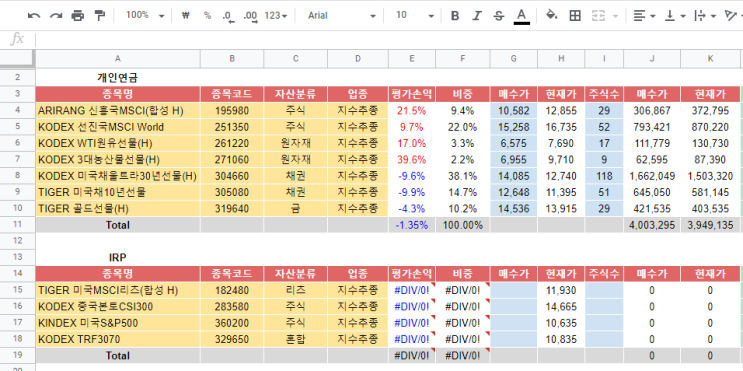This screenshot has width=743, height=371.
Task: Click the Undo icon
Action: click(34, 16)
